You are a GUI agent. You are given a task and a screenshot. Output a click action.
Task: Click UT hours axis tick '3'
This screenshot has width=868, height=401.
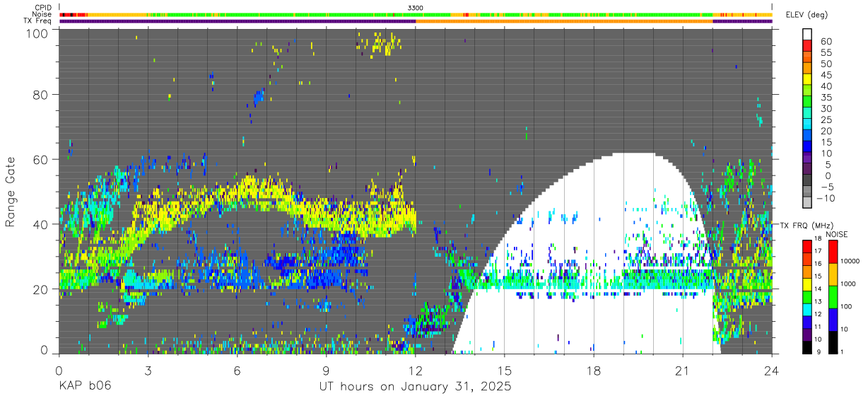pyautogui.click(x=148, y=370)
